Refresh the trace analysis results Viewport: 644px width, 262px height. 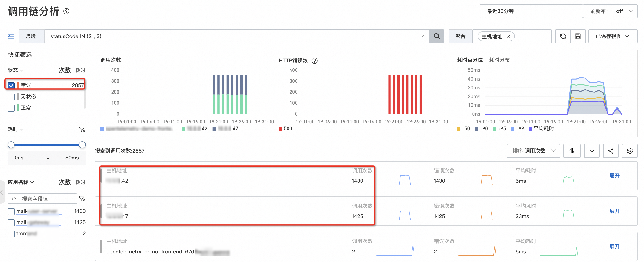[563, 36]
